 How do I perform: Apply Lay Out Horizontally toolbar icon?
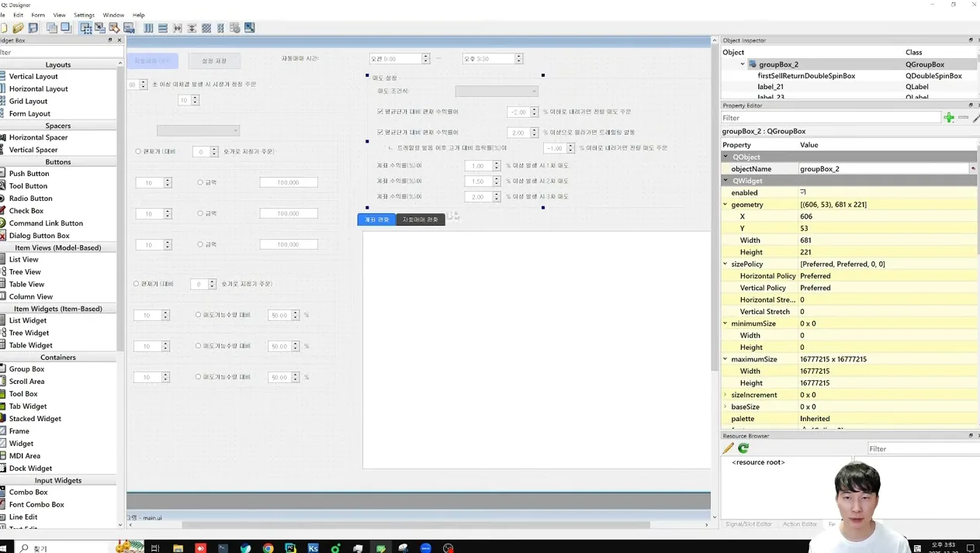148,28
